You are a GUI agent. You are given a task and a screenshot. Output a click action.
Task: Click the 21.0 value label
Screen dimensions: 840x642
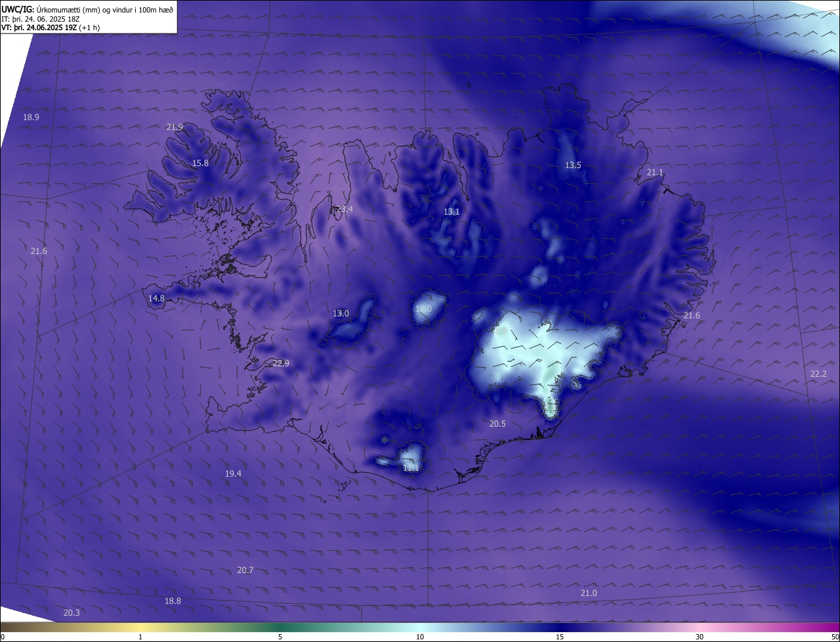click(x=589, y=593)
